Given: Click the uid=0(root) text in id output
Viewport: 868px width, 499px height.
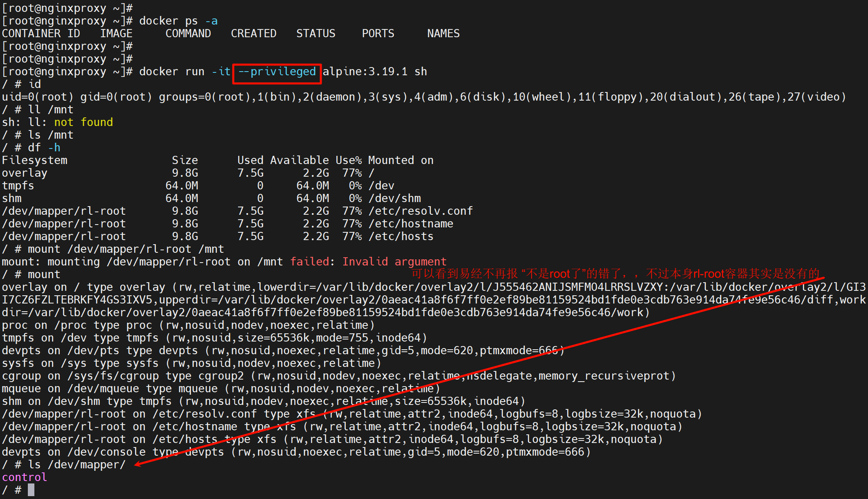Looking at the screenshot, I should coord(38,97).
